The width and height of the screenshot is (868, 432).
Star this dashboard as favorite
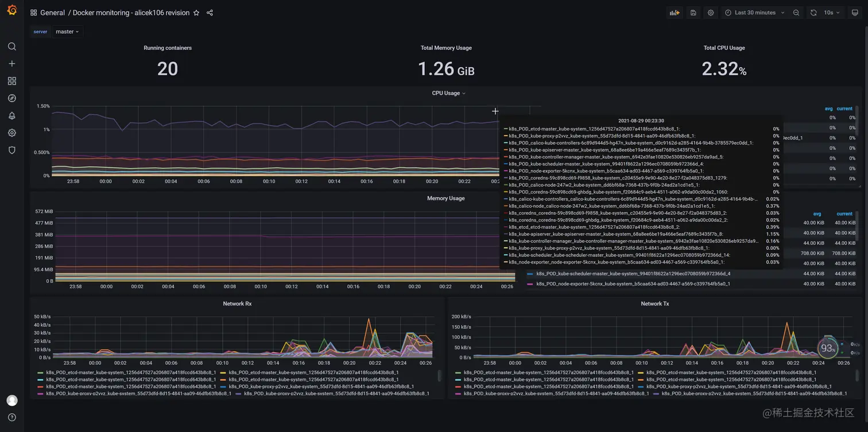pyautogui.click(x=196, y=13)
